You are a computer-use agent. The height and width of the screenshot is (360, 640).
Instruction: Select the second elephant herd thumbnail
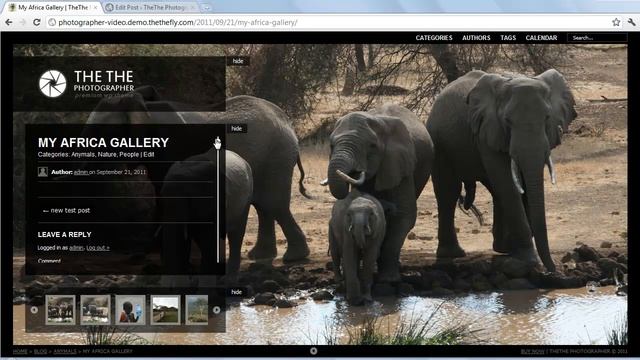(95, 310)
